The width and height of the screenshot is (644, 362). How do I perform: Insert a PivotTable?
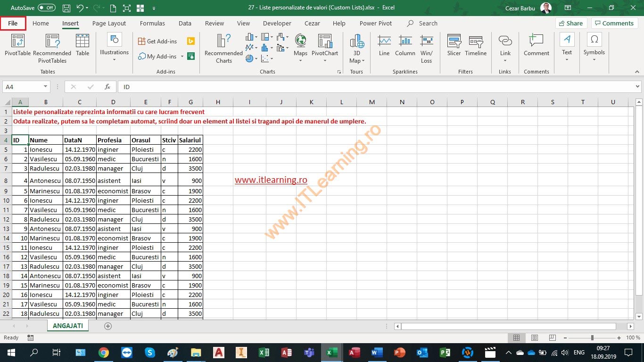click(x=17, y=46)
